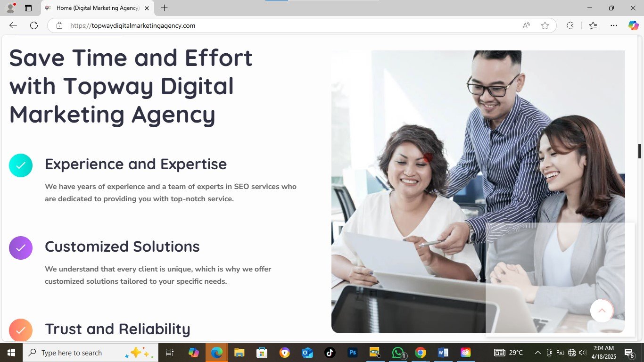
Task: Close the Home (Digital Marketing Agency) tab
Action: (147, 8)
